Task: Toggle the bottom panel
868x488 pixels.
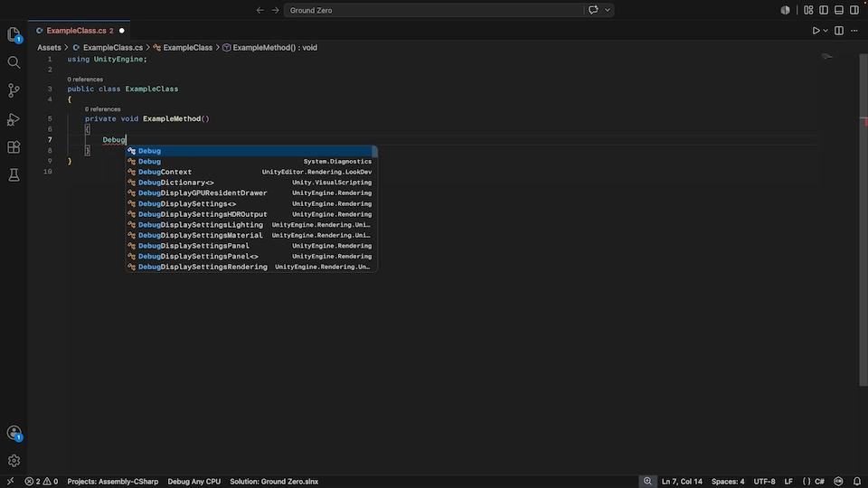Action: 839,10
